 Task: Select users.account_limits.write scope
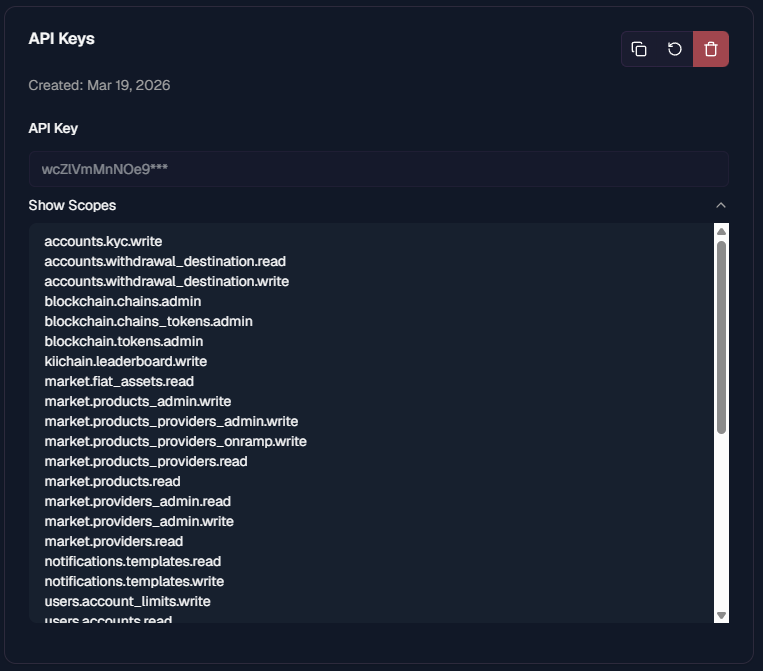tap(127, 601)
